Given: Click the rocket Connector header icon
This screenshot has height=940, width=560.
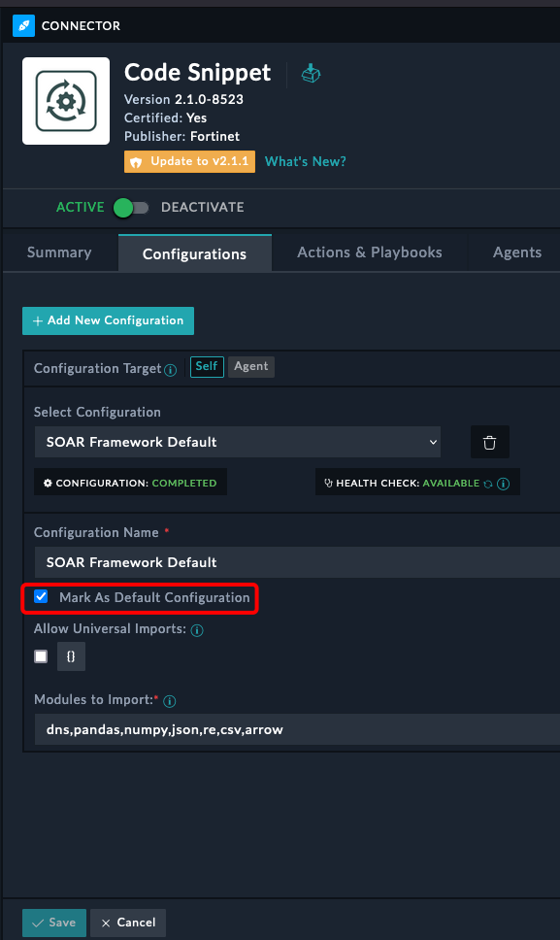Looking at the screenshot, I should click(24, 26).
